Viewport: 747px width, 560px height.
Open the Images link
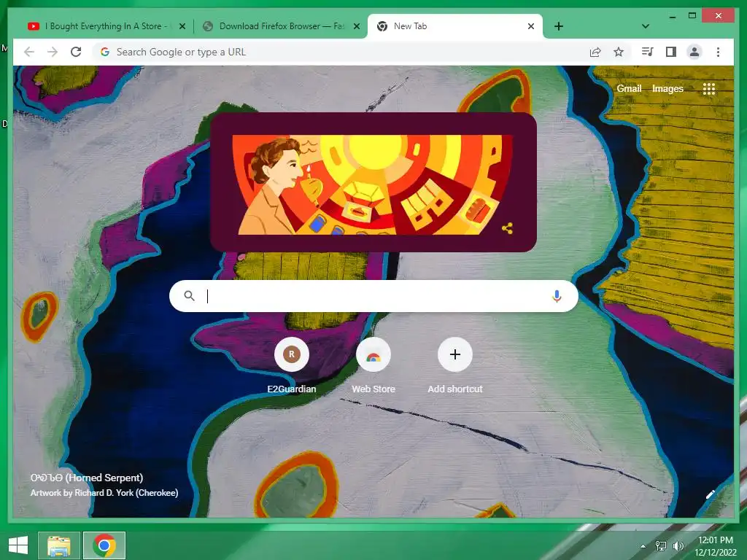[667, 88]
